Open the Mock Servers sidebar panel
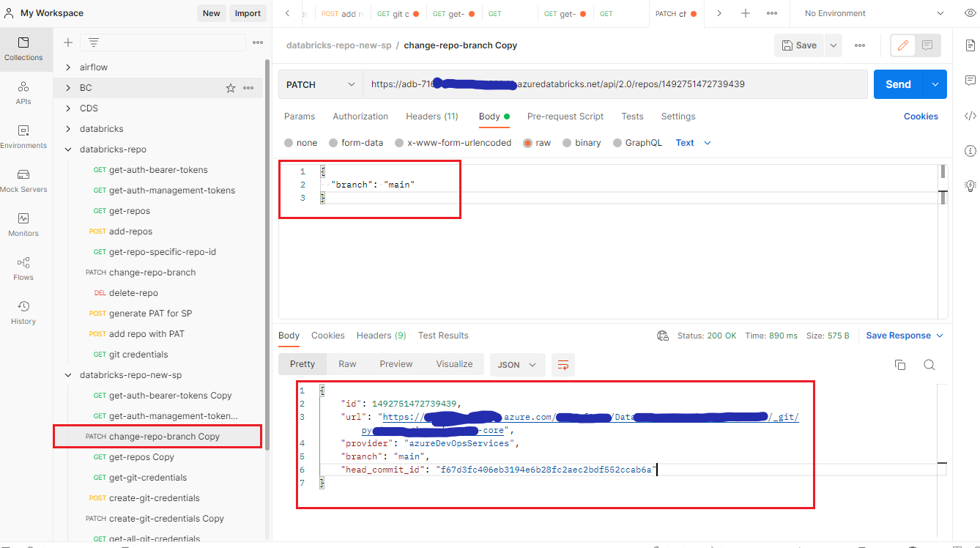 click(23, 181)
